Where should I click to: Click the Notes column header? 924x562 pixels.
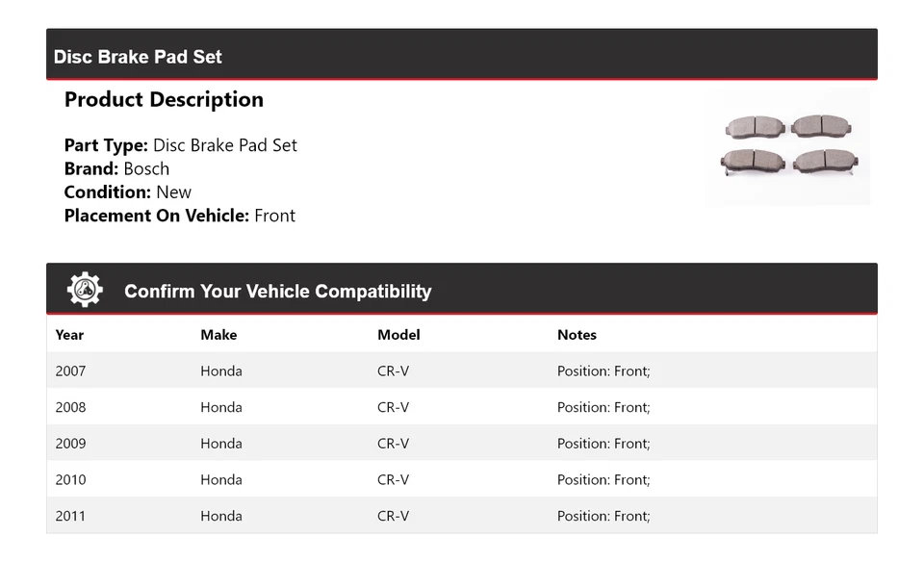coord(577,335)
